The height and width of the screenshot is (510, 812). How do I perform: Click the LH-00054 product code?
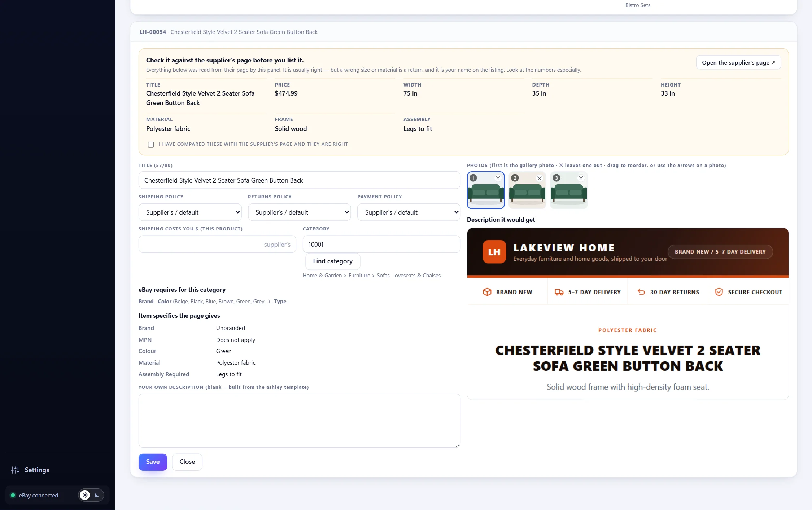point(153,32)
